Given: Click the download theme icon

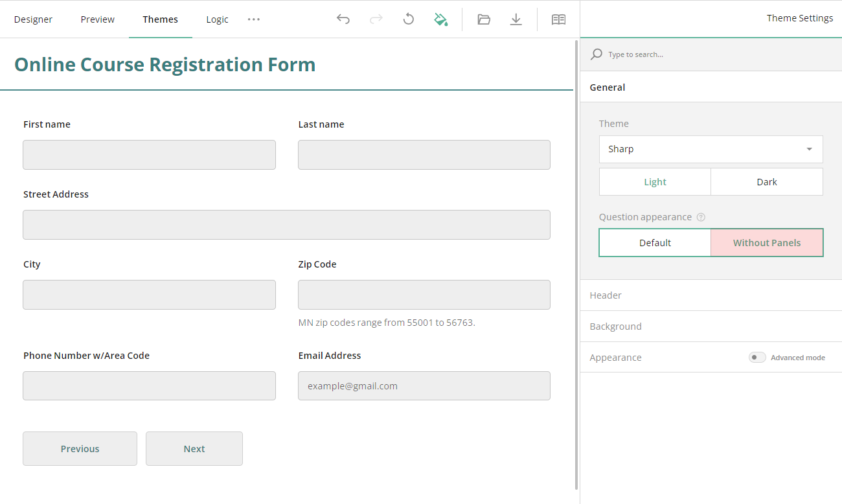Looking at the screenshot, I should [x=516, y=19].
